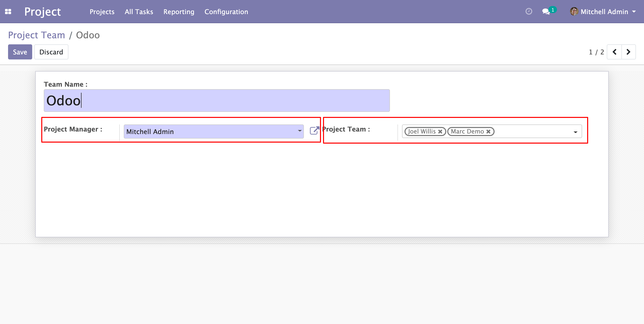Click Mitchell Admin avatar picture
Viewport: 644px width, 324px height.
click(574, 12)
